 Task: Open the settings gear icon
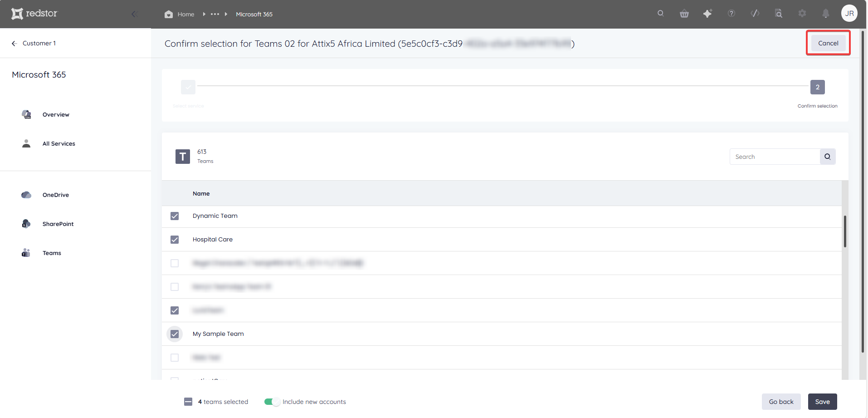coord(802,13)
